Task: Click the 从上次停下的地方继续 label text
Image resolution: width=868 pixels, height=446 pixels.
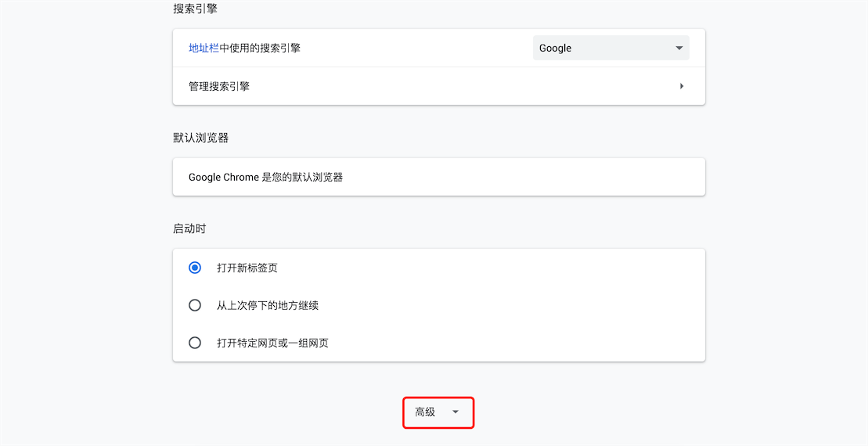Action: pos(268,305)
